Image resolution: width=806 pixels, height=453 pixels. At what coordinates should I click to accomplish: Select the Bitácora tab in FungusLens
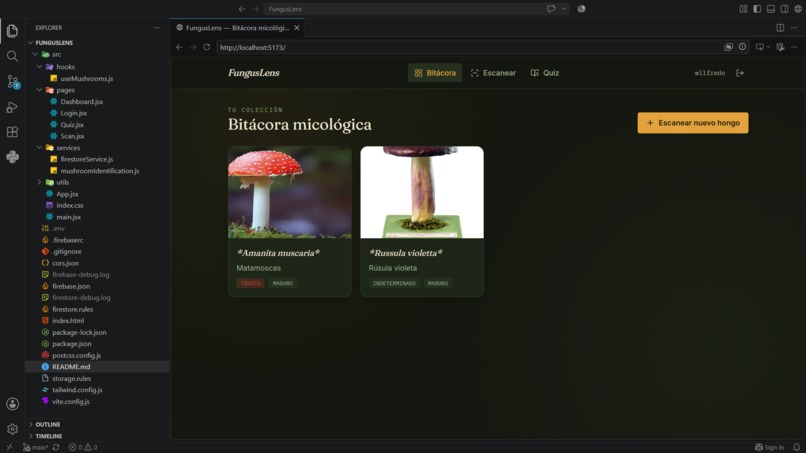tap(435, 73)
